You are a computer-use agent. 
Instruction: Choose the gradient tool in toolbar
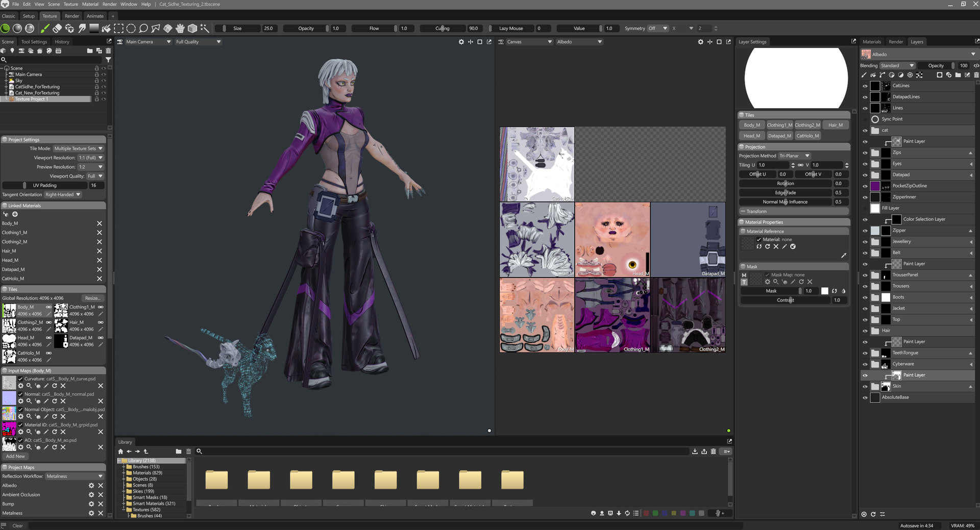click(x=94, y=29)
